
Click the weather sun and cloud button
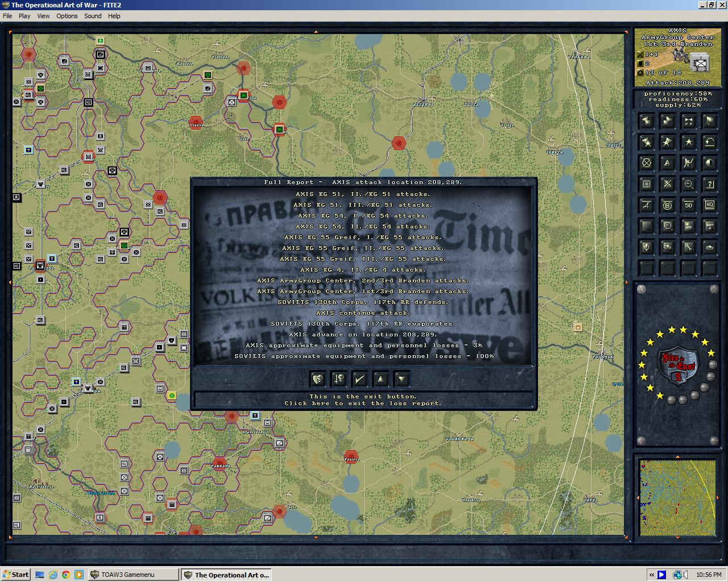[x=689, y=226]
